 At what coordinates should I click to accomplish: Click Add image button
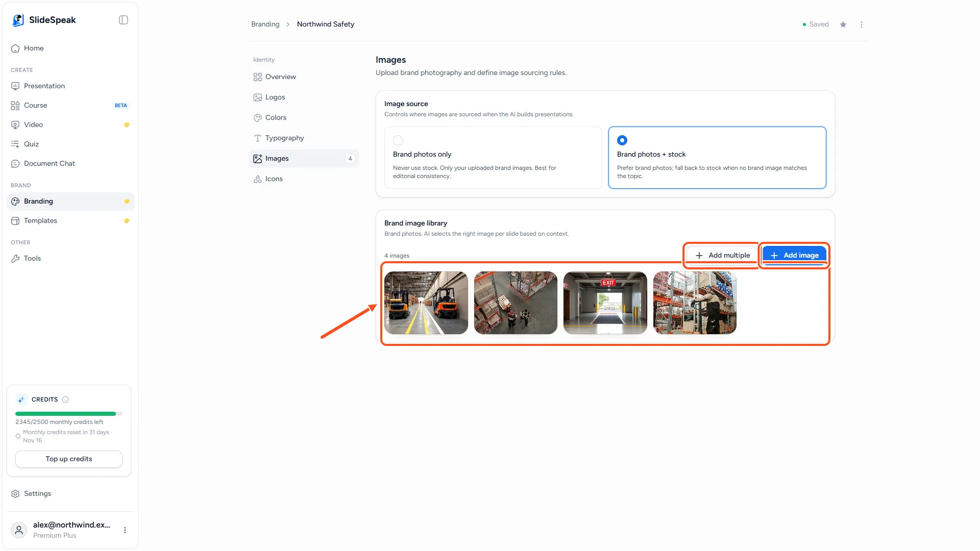[794, 255]
